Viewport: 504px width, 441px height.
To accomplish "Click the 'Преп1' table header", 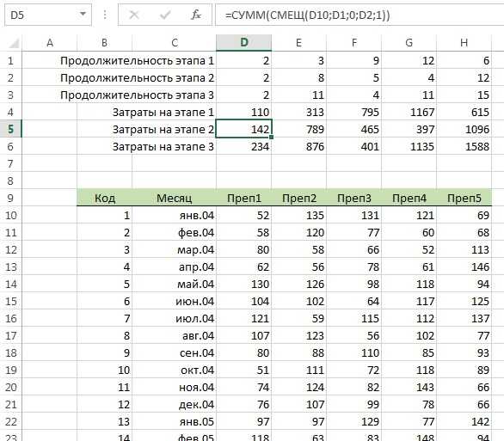I will [x=244, y=198].
